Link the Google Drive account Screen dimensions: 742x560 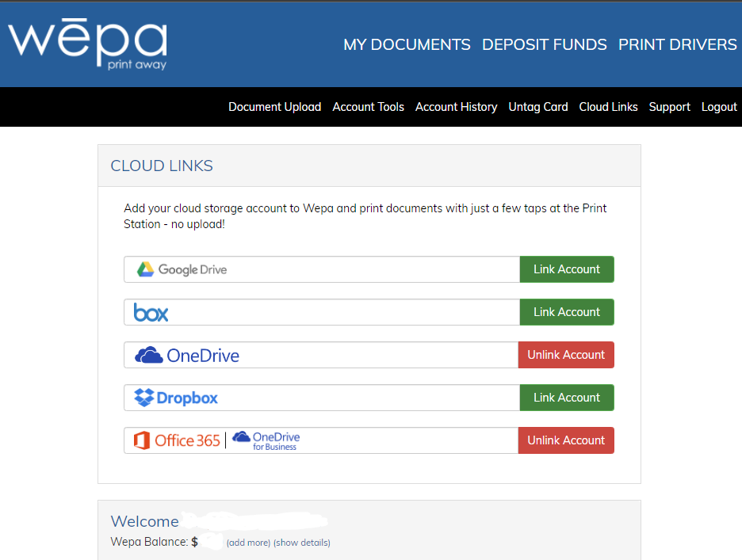tap(567, 269)
